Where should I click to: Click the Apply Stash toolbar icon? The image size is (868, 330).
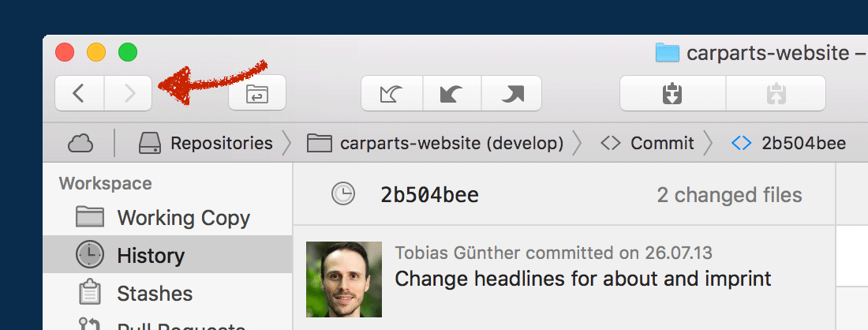[x=775, y=94]
